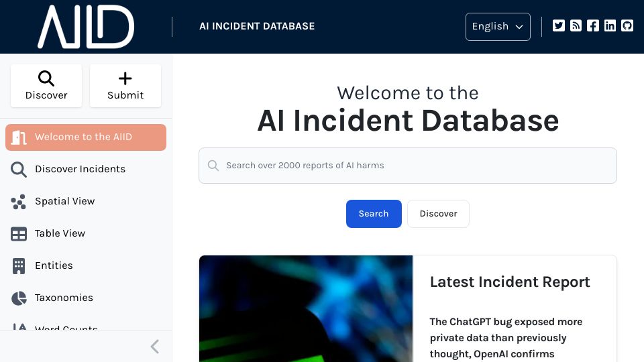Open the Facebook icon in the header
This screenshot has width=644, height=362.
pyautogui.click(x=592, y=26)
